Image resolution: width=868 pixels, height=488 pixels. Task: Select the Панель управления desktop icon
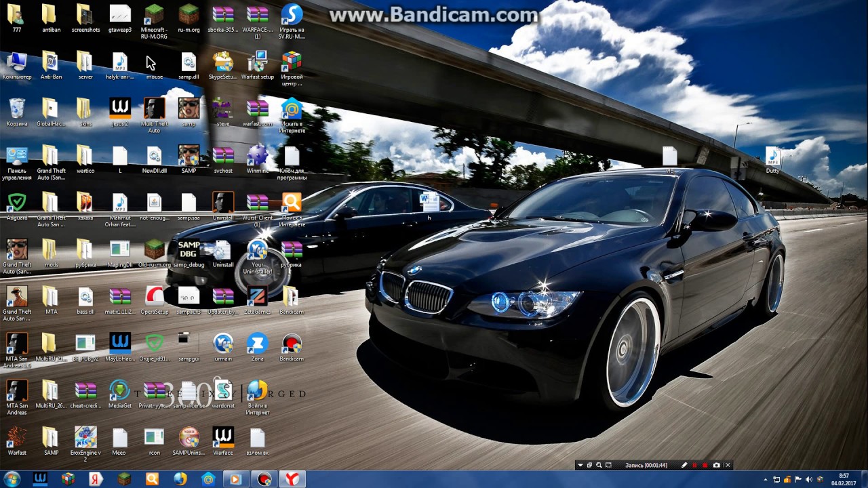click(x=17, y=163)
